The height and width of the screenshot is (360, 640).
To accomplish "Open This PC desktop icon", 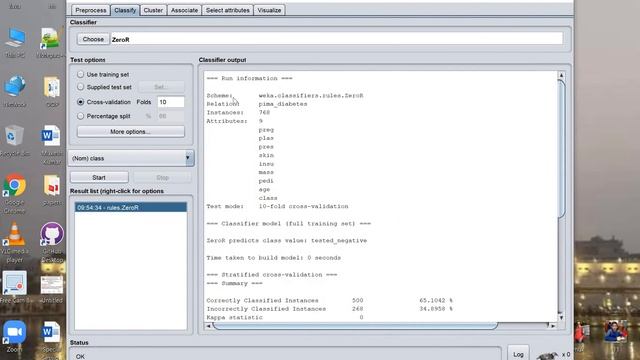I will click(15, 42).
